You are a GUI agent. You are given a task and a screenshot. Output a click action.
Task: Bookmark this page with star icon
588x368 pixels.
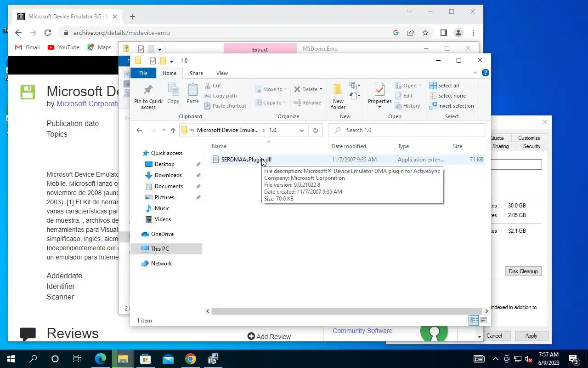click(x=425, y=33)
